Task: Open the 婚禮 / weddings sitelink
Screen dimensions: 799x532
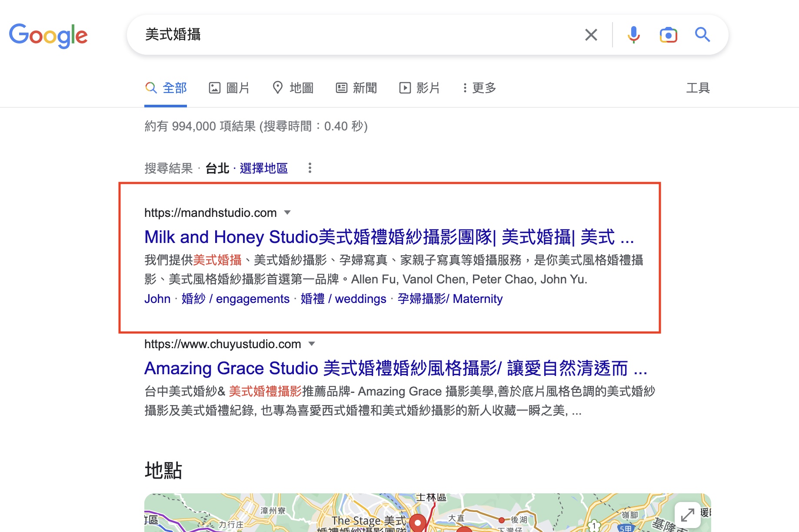Action: 343,299
